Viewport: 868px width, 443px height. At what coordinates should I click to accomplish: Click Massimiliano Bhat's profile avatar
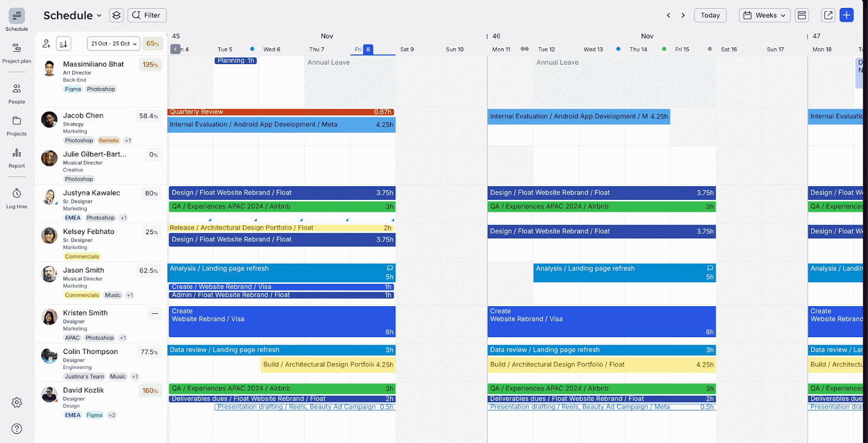coord(49,68)
